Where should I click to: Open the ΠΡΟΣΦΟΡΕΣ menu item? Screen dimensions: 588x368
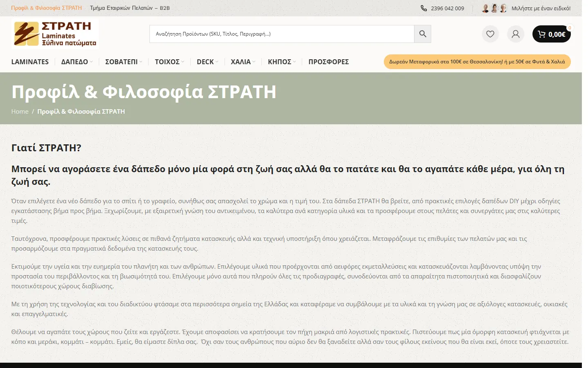329,62
